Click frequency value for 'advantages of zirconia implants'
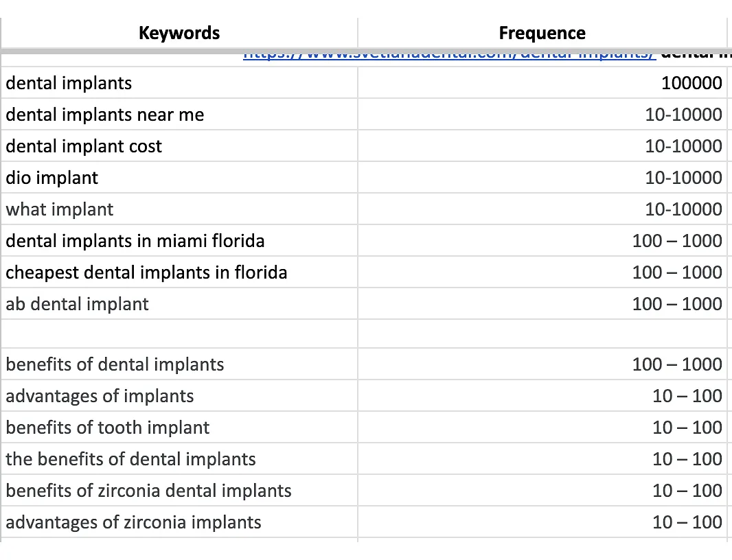This screenshot has height=560, width=732. 687,522
